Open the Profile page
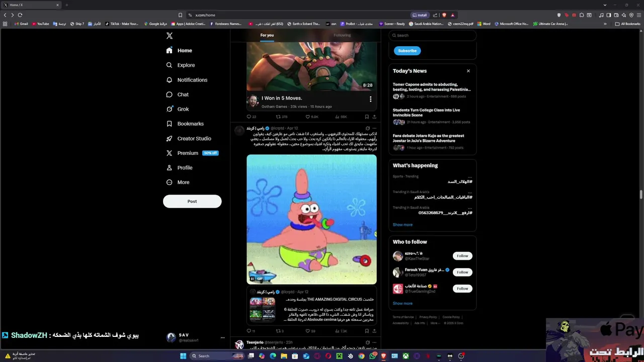This screenshot has height=362, width=644. tap(179, 167)
